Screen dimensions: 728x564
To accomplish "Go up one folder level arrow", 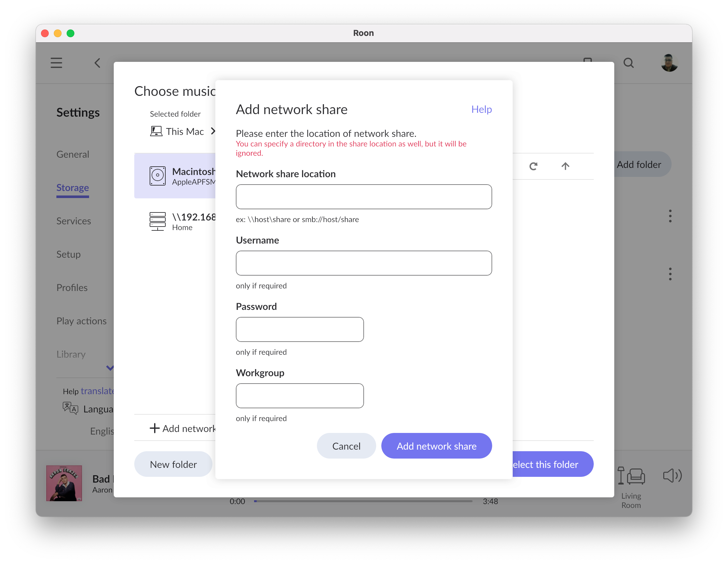I will (565, 166).
